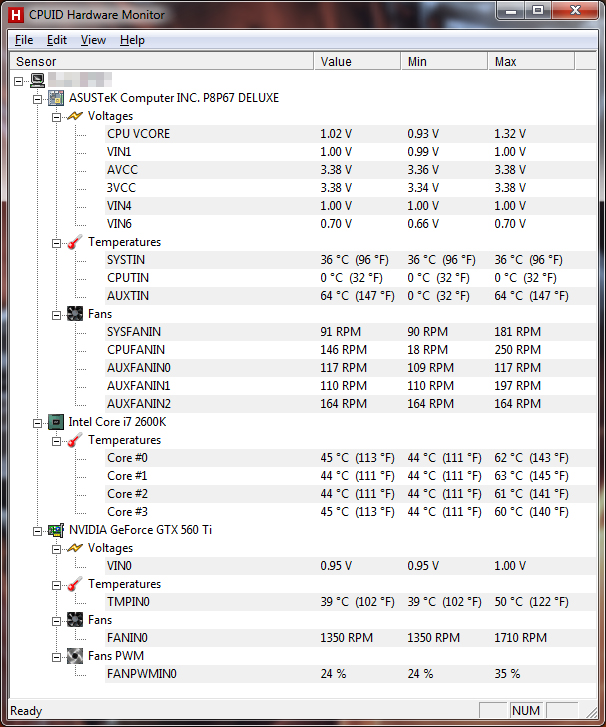The height and width of the screenshot is (727, 606).
Task: Click the CPU Temperatures thermometer icon
Action: click(x=75, y=440)
